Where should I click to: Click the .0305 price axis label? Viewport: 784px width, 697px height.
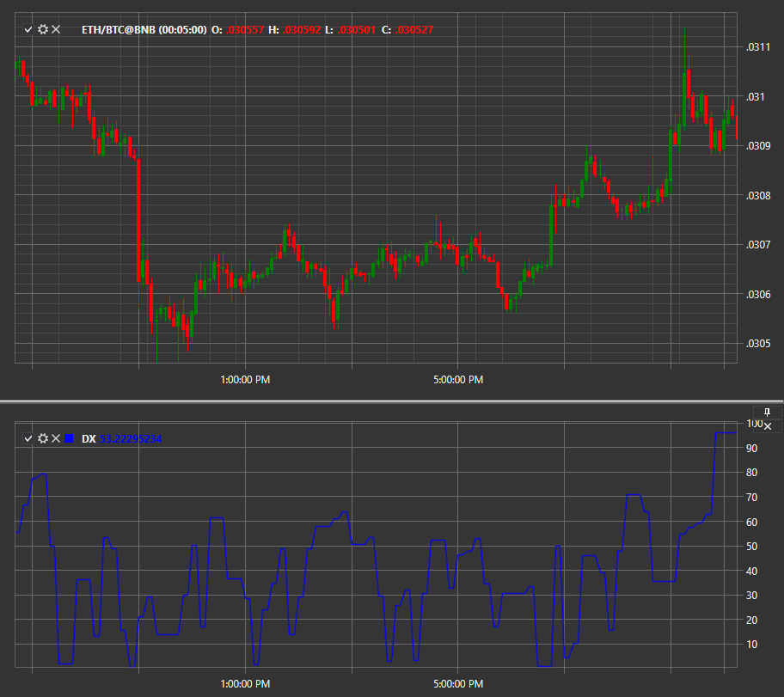758,344
